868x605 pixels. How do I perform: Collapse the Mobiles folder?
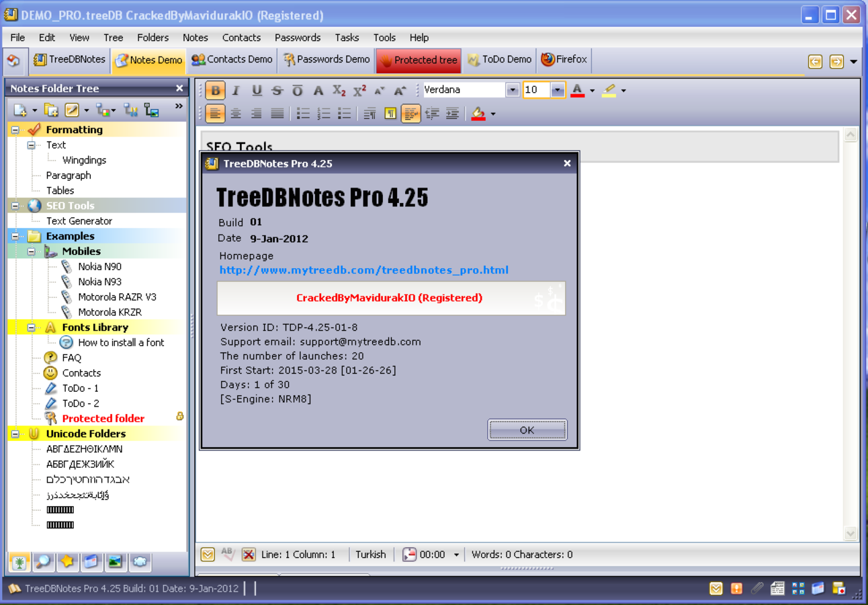(x=31, y=251)
